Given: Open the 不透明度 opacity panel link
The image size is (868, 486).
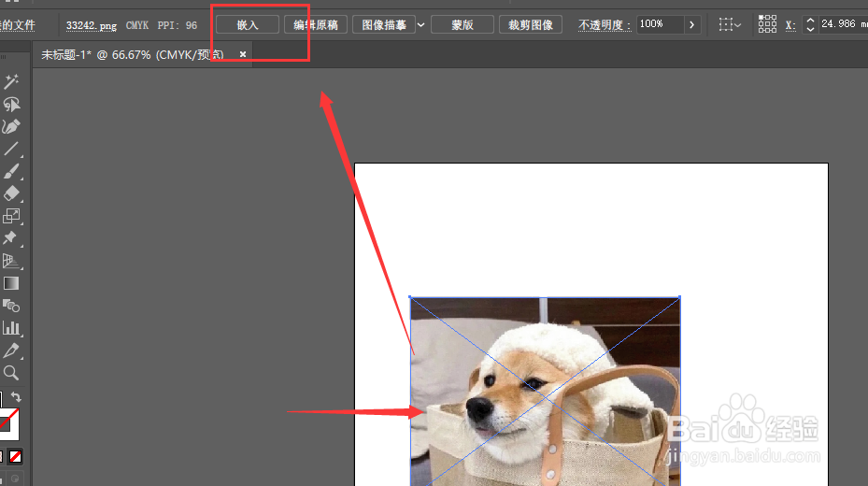Looking at the screenshot, I should click(605, 25).
